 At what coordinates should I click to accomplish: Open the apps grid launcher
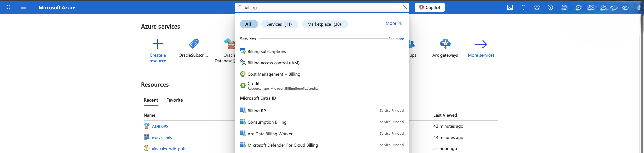[8, 7]
